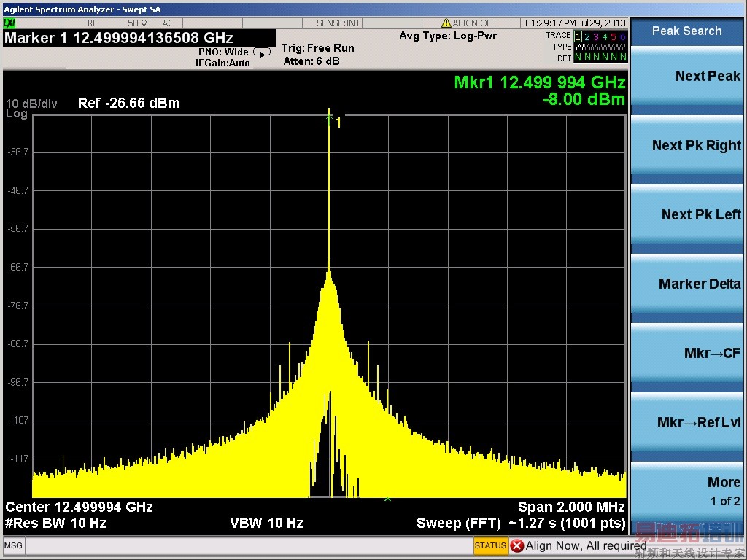
Task: Click the Center 12.499994 GHz readout
Action: [80, 507]
